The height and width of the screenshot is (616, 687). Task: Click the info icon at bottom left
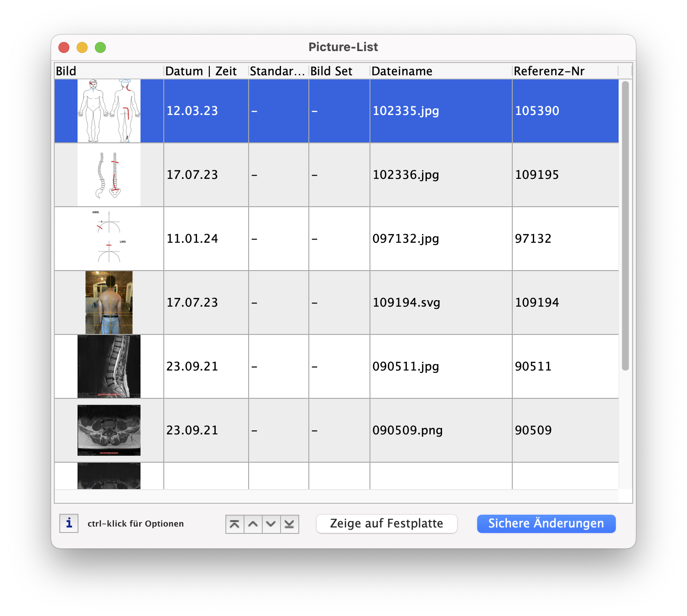[x=69, y=523]
